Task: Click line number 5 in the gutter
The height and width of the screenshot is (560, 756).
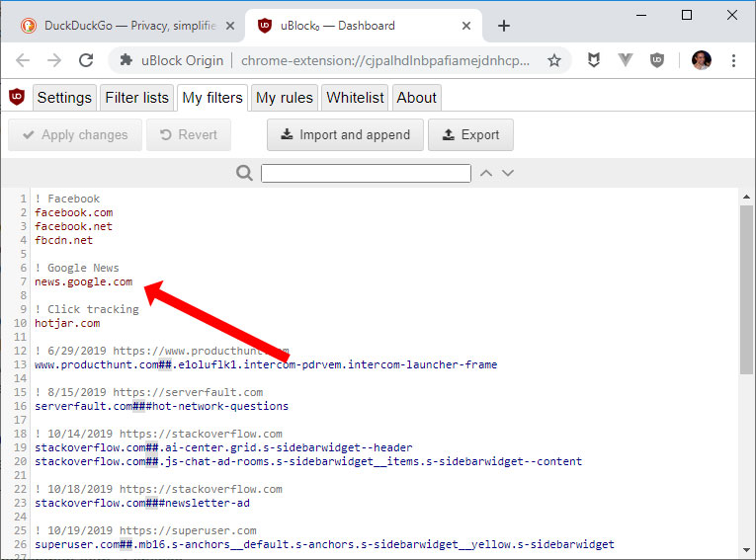Action: click(23, 254)
